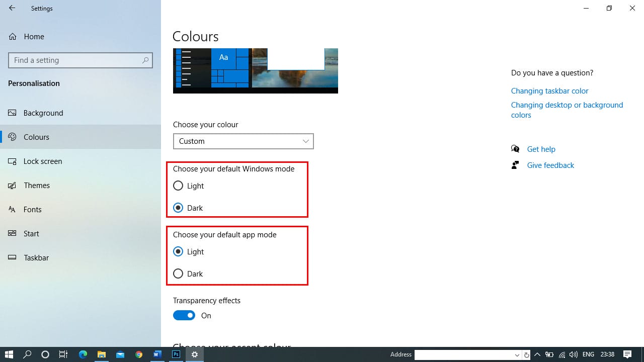This screenshot has height=362, width=644.
Task: Open the taskbar Address dropdown arrow
Action: 517,355
